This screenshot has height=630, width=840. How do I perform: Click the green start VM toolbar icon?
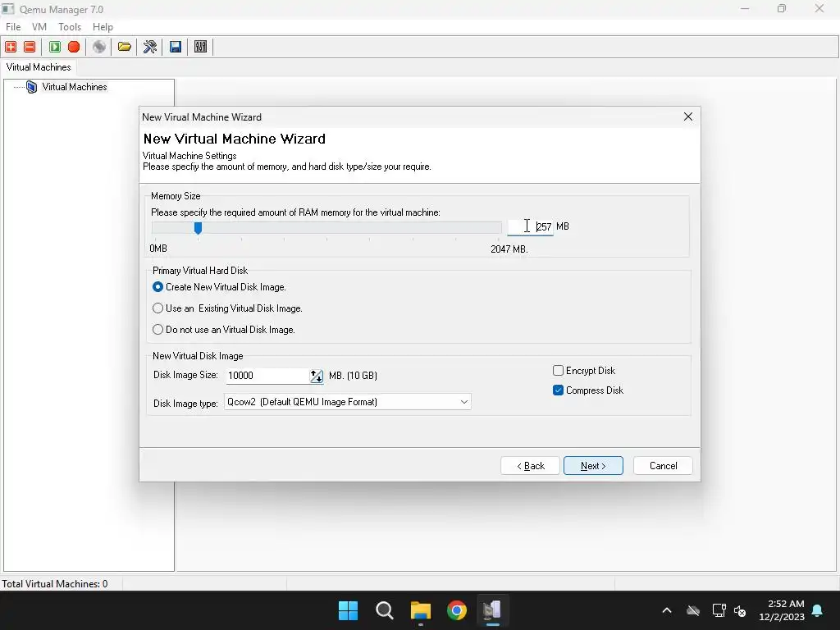pyautogui.click(x=55, y=47)
